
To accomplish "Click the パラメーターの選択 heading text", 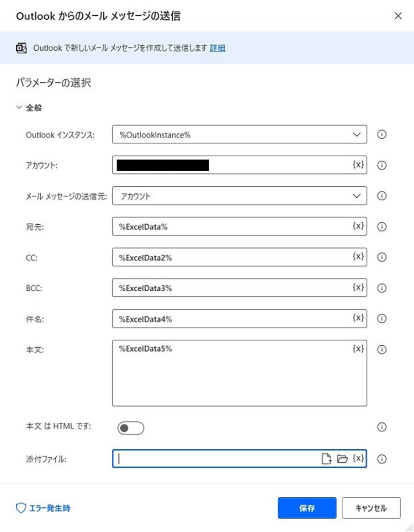I will [53, 83].
